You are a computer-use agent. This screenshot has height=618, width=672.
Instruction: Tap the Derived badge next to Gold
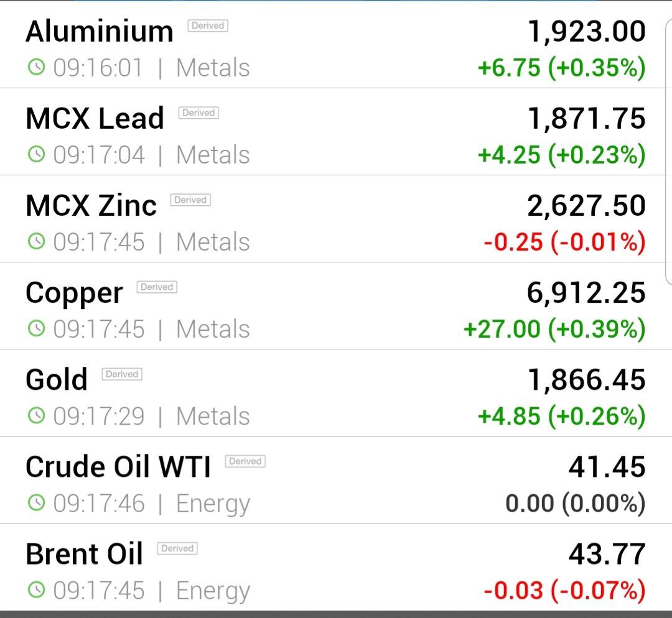tap(122, 374)
